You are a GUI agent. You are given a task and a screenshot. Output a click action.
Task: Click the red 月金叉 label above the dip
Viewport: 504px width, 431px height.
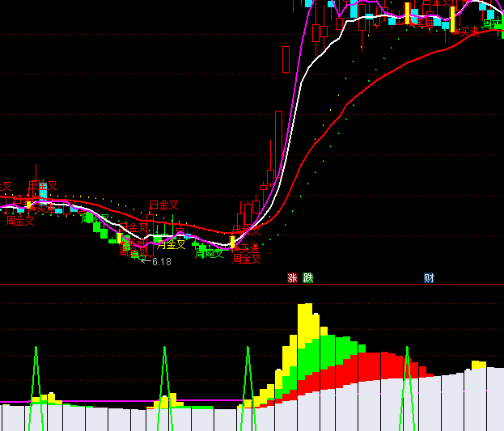tap(163, 205)
